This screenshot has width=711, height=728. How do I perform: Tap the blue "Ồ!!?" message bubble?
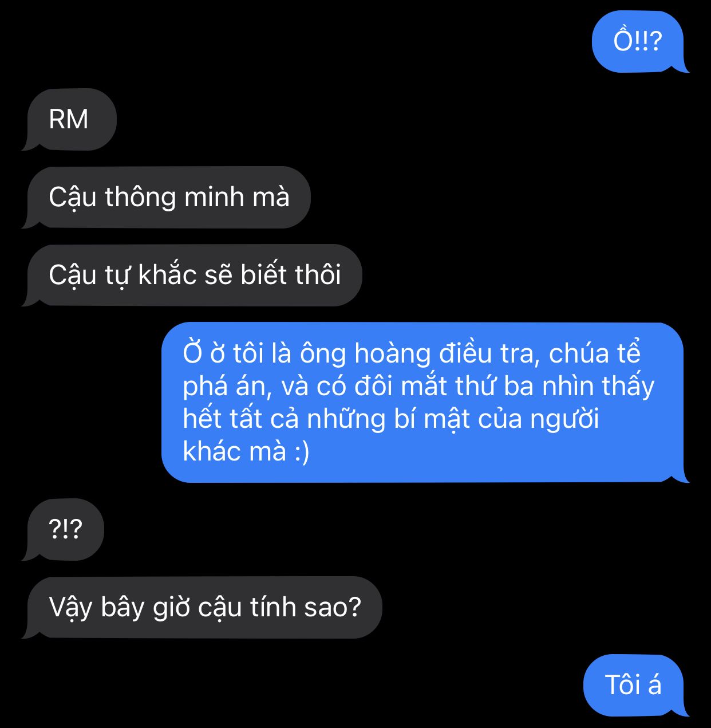(638, 42)
